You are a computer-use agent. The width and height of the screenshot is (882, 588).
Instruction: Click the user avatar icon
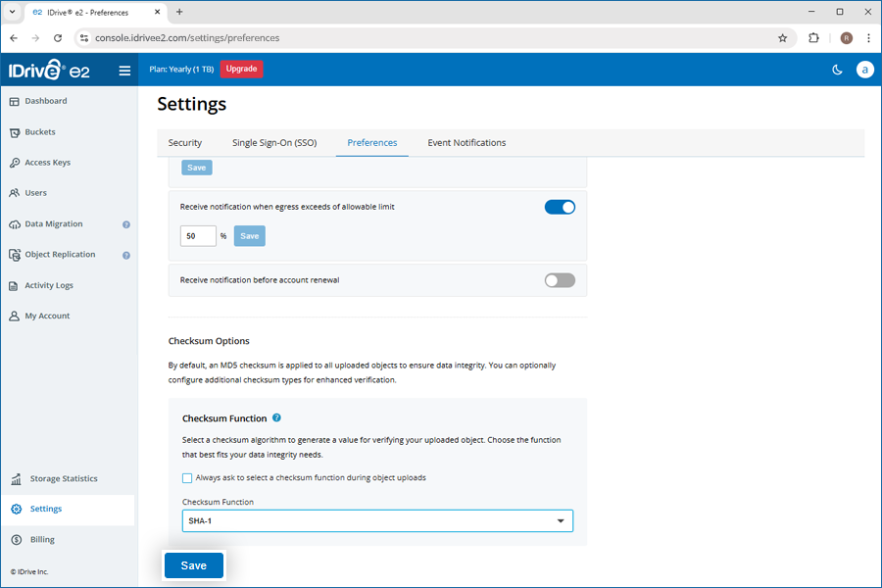tap(864, 70)
